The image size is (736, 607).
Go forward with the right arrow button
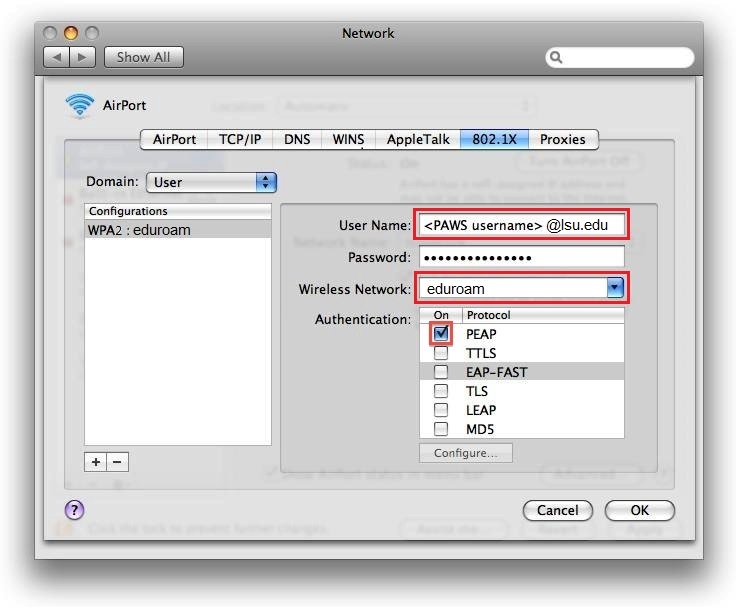(x=83, y=57)
